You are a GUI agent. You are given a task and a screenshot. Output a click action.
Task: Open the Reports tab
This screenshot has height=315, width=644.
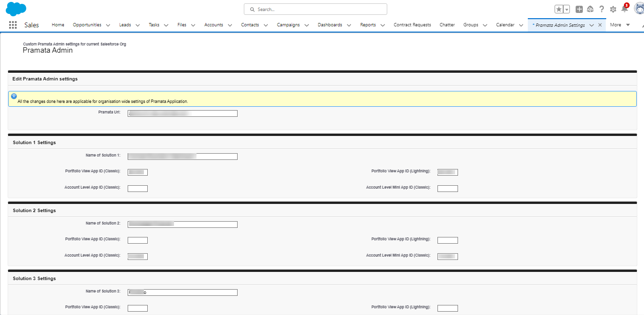click(368, 25)
